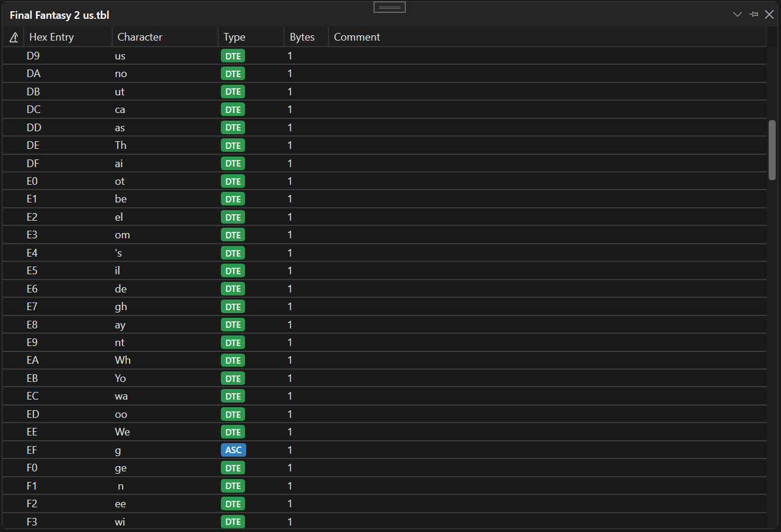Click the DTE badge in row E2
This screenshot has width=781, height=532.
click(x=233, y=217)
